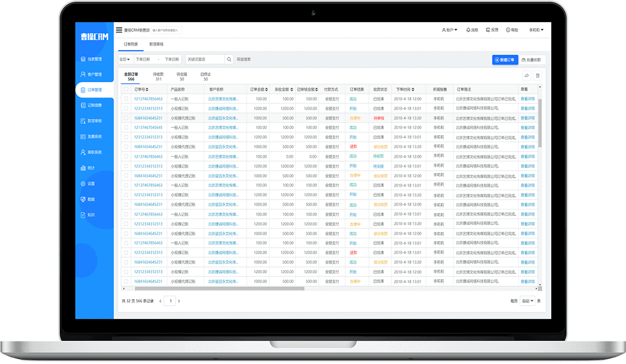Screen dimensions: 626x364
Task: Open 数据 in the sidebar
Action: coord(88,199)
